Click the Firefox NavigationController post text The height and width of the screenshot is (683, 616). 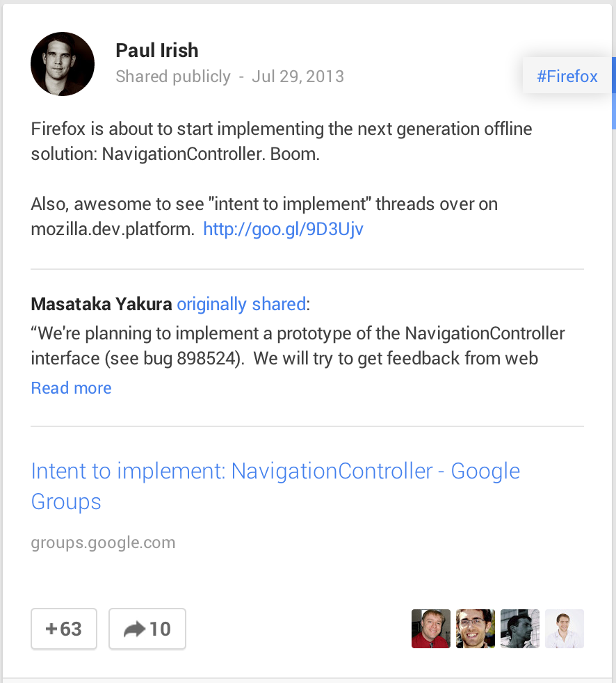(282, 141)
